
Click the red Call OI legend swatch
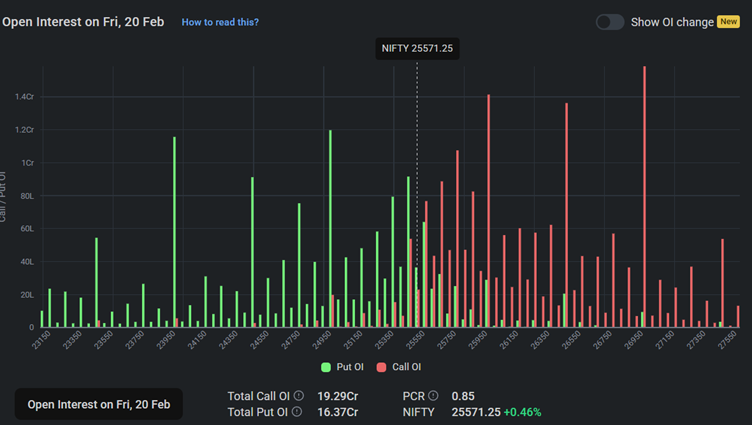[x=382, y=368]
